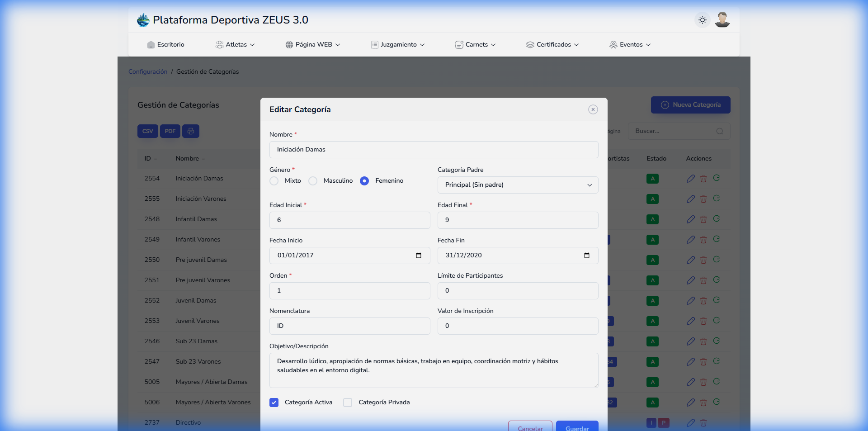Image resolution: width=868 pixels, height=431 pixels.
Task: Open the Categoría Padre dropdown
Action: pos(518,185)
